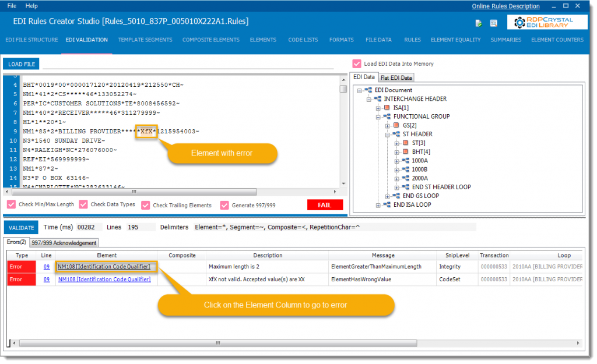The image size is (597, 364).
Task: Uncheck Generate 997/999
Action: pos(224,204)
